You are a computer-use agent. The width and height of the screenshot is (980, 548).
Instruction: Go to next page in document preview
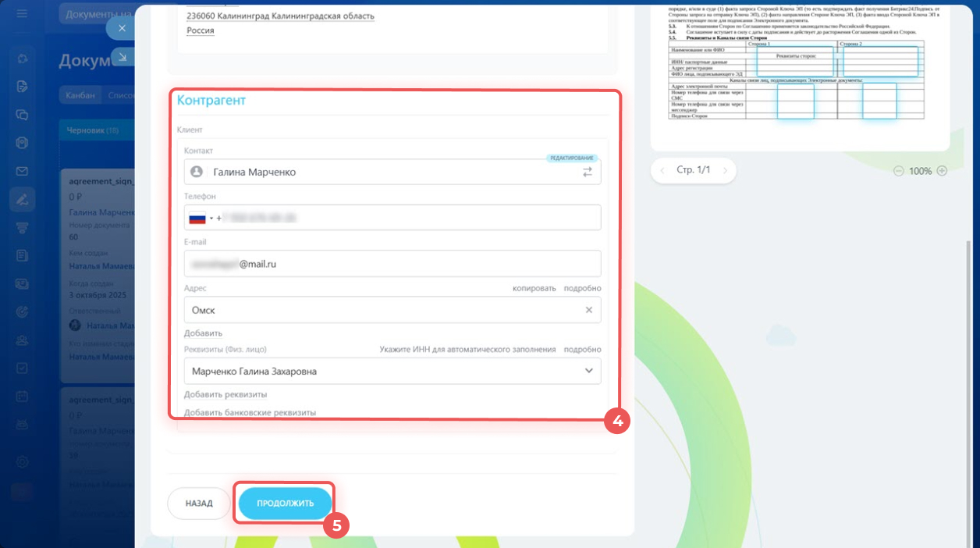[725, 170]
